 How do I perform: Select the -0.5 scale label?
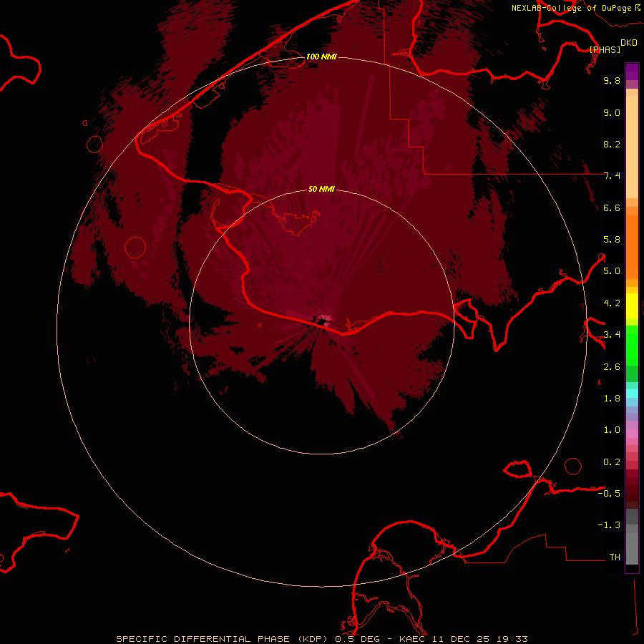(609, 494)
